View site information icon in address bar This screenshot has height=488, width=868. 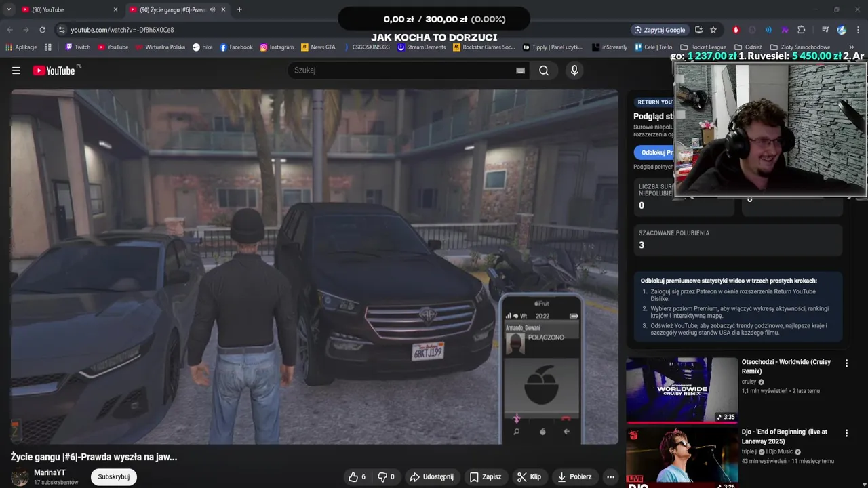pyautogui.click(x=62, y=30)
